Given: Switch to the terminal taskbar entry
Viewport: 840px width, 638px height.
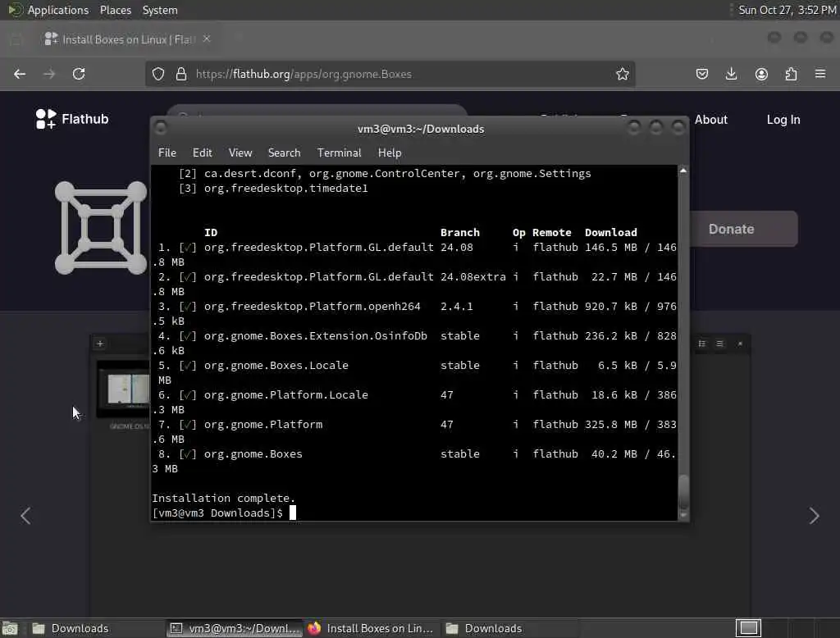Looking at the screenshot, I should tap(235, 628).
